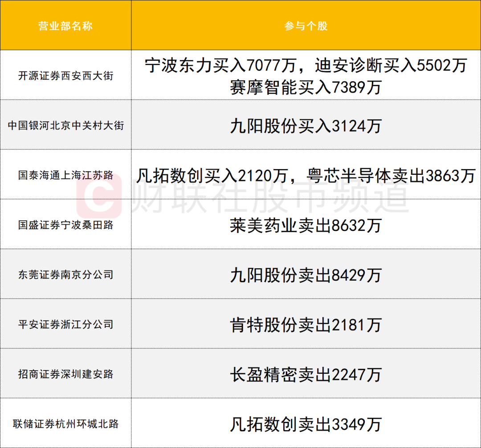Select the 平安证券浙江分公司 cell
The image size is (481, 448).
click(65, 324)
